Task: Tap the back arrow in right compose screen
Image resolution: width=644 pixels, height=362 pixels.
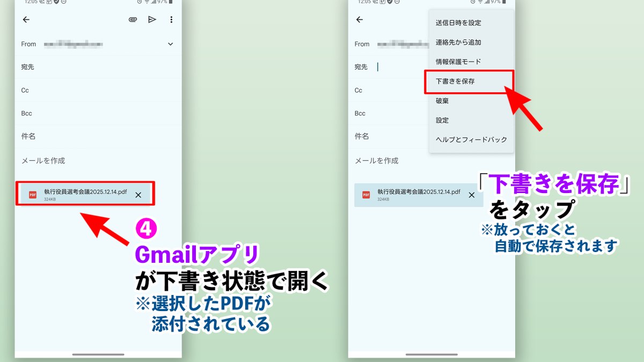Action: tap(360, 20)
